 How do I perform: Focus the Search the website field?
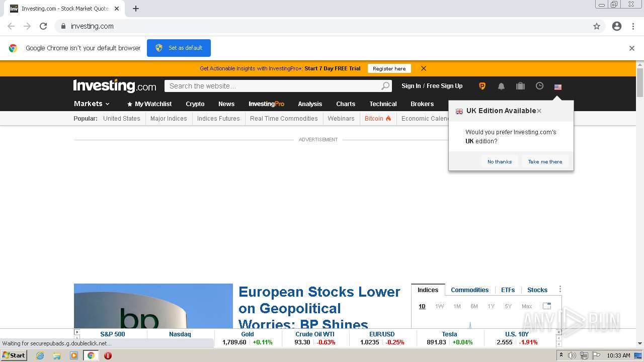272,86
